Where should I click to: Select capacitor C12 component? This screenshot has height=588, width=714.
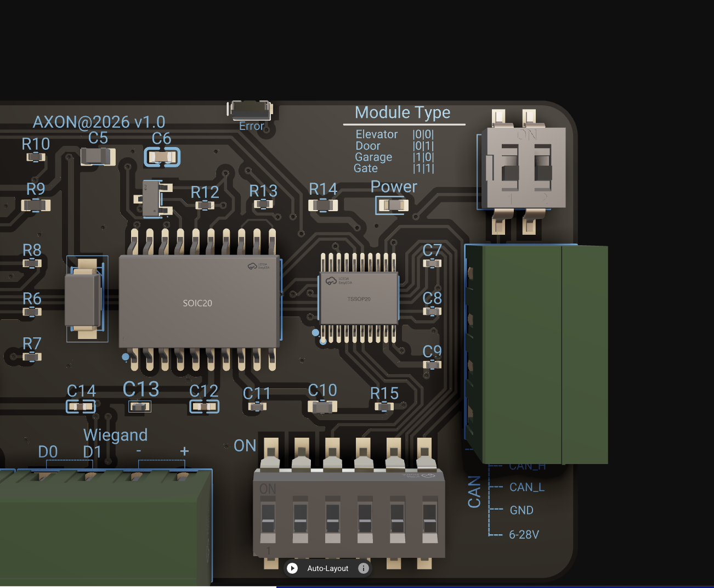click(204, 407)
